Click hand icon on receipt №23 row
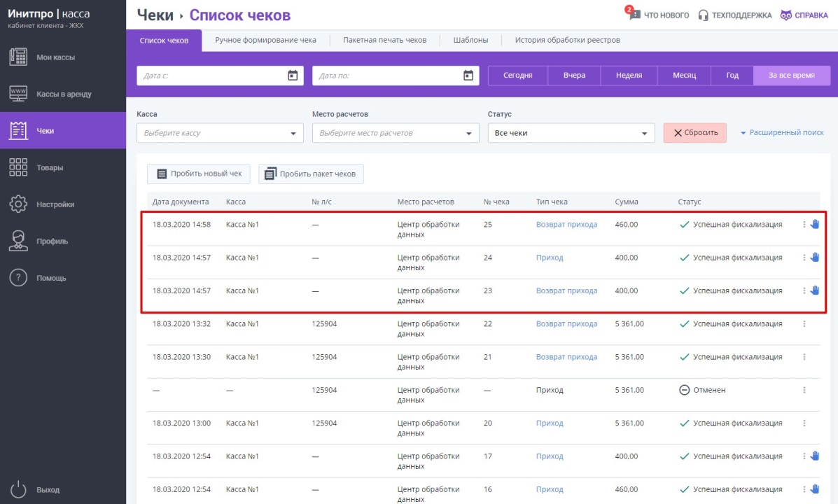This screenshot has height=504, width=838. (814, 290)
